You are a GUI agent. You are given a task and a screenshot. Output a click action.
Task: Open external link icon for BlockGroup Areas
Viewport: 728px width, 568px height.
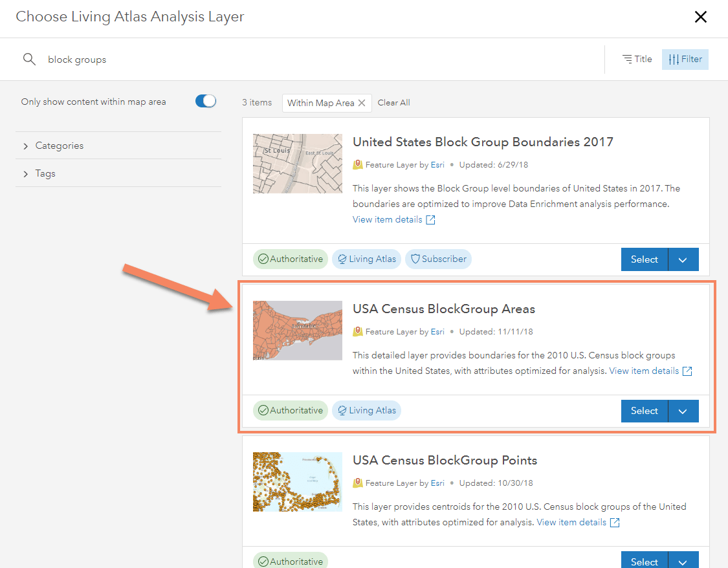coord(687,371)
